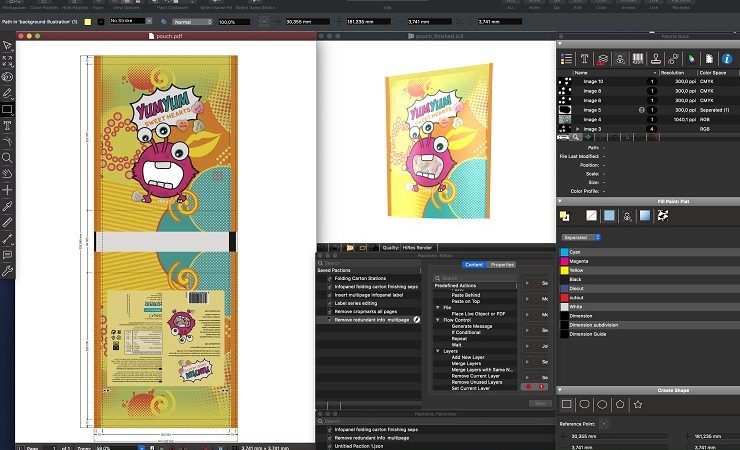
Task: Click the Saved Actions search field
Action: 368,263
